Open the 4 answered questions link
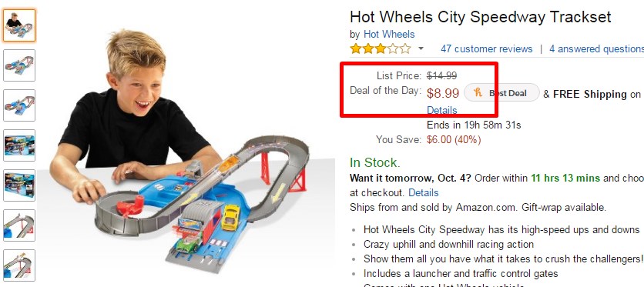The image size is (644, 287). coord(596,48)
